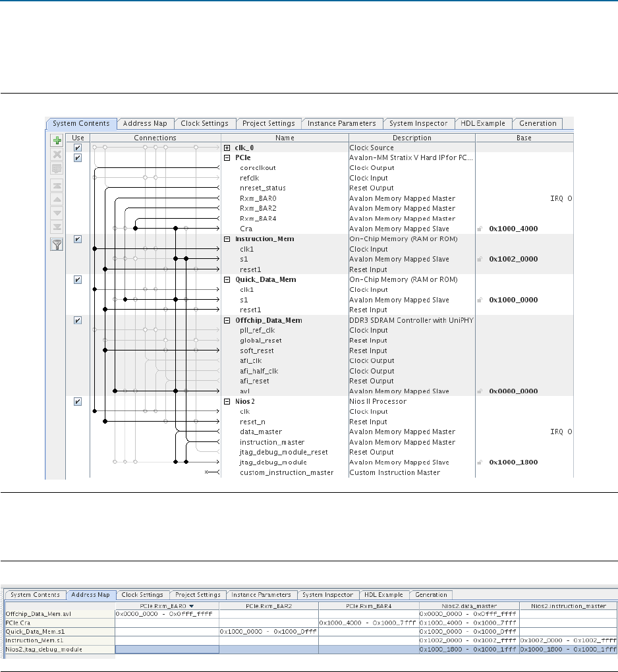Screen dimensions: 618x672
Task: Toggle the lock icon beside base 0x1002_0000
Action: 480,259
